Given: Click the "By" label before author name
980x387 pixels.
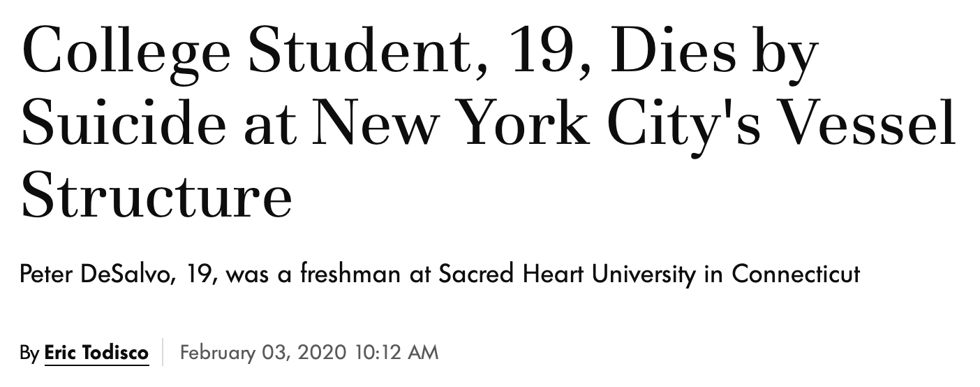Looking at the screenshot, I should [29, 353].
